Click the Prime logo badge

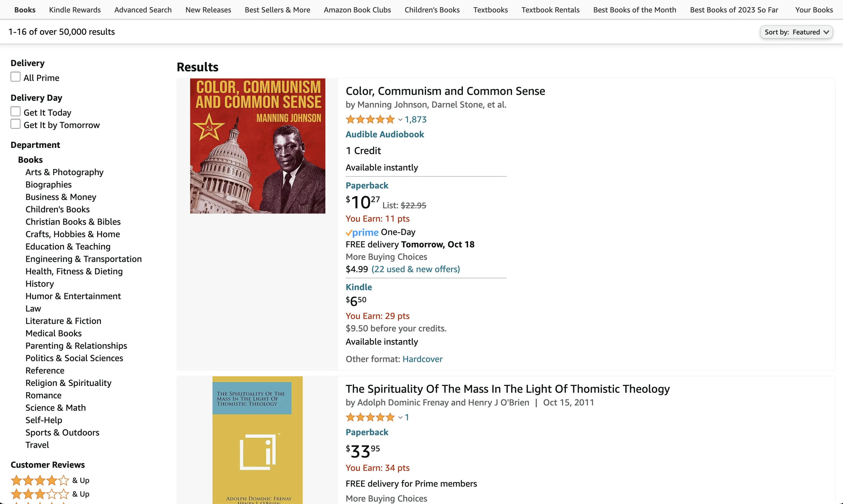(x=362, y=232)
